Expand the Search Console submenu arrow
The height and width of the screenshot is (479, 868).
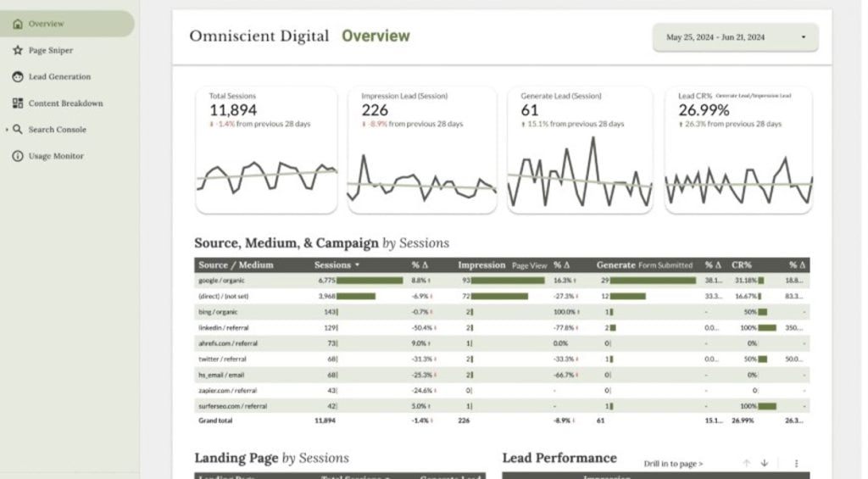[7, 130]
